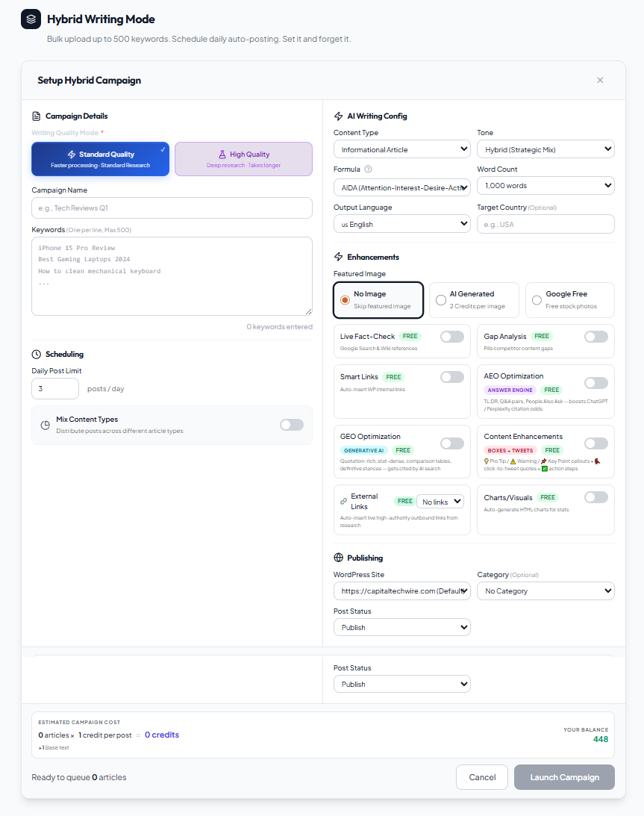Click the AI Writing Config lightning icon

pyautogui.click(x=338, y=116)
